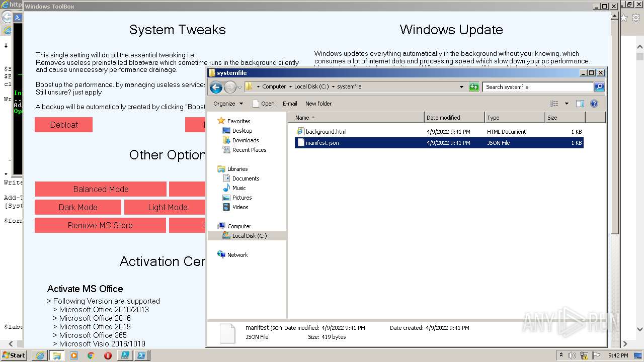Viewport: 644px width, 362px height.
Task: Open the Documents library
Action: point(246,178)
